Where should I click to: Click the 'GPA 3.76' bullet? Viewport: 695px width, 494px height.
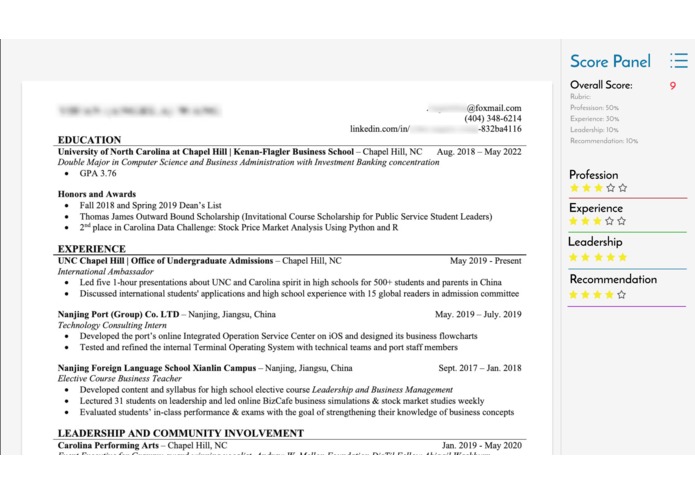[98, 173]
